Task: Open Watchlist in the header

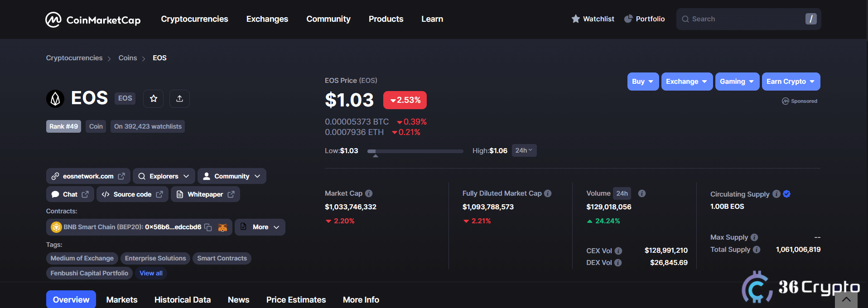Action: (x=593, y=19)
